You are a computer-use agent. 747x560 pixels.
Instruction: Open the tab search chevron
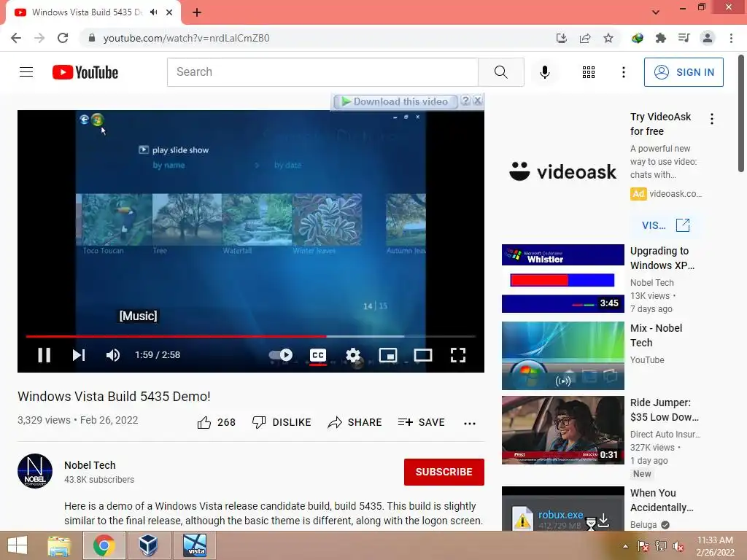tap(656, 12)
